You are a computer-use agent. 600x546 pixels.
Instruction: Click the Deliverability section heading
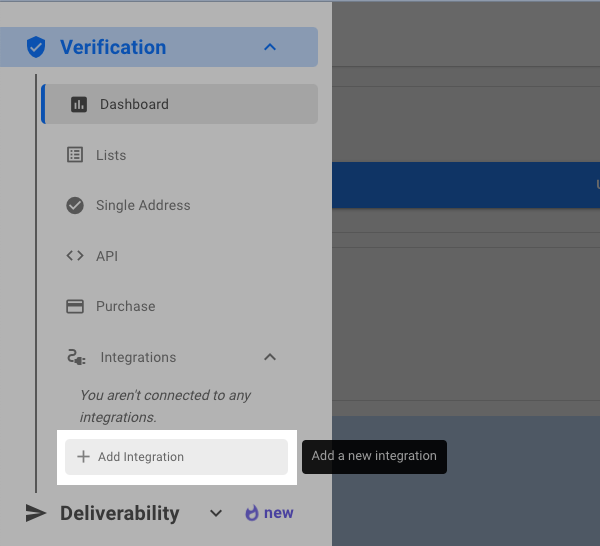[x=120, y=513]
